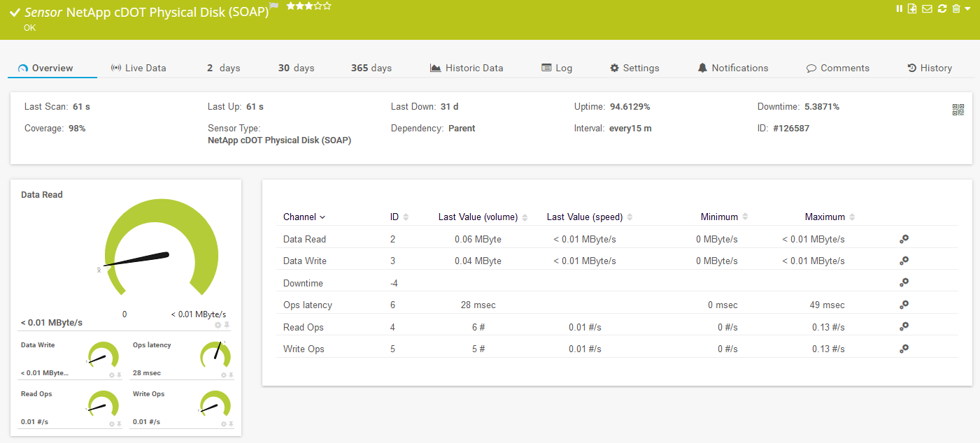Click the refresh scan now icon

click(942, 8)
